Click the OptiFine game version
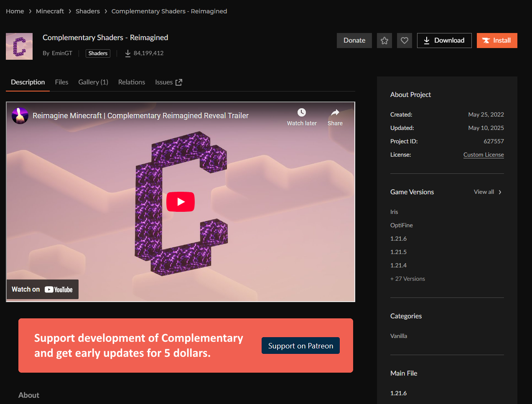 [x=402, y=225]
